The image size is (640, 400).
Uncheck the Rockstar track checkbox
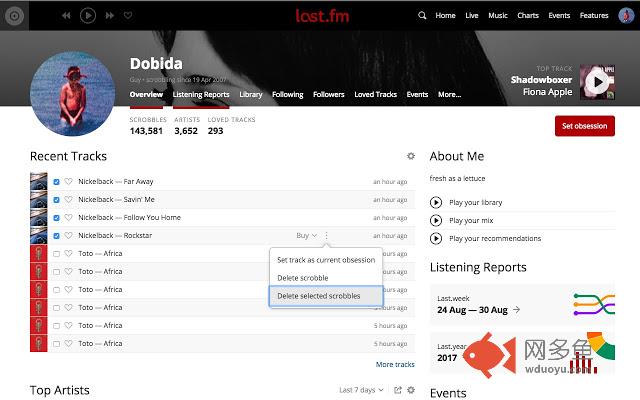coord(56,236)
